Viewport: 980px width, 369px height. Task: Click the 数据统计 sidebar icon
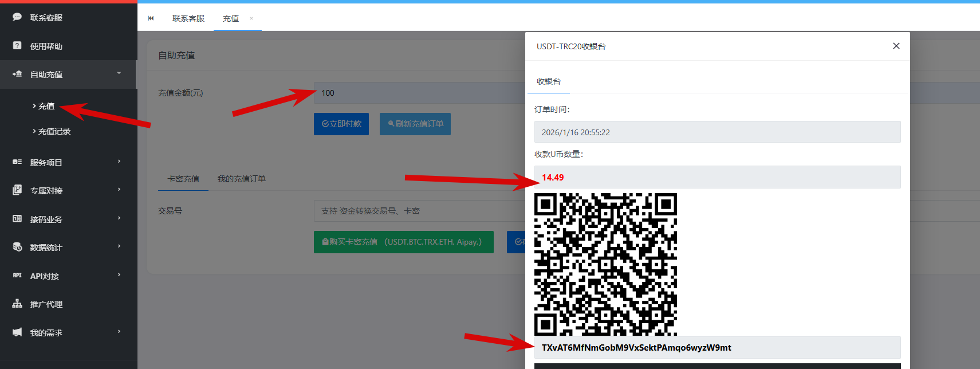pyautogui.click(x=17, y=247)
